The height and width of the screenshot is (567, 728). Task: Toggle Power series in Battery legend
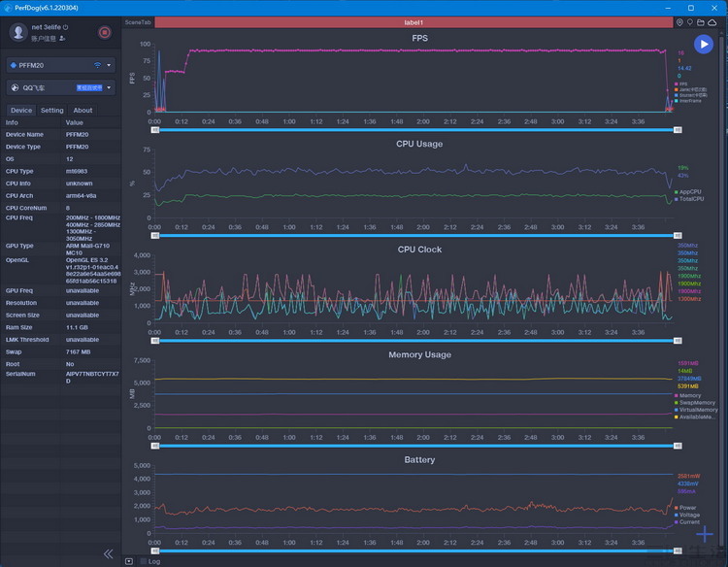pos(685,508)
